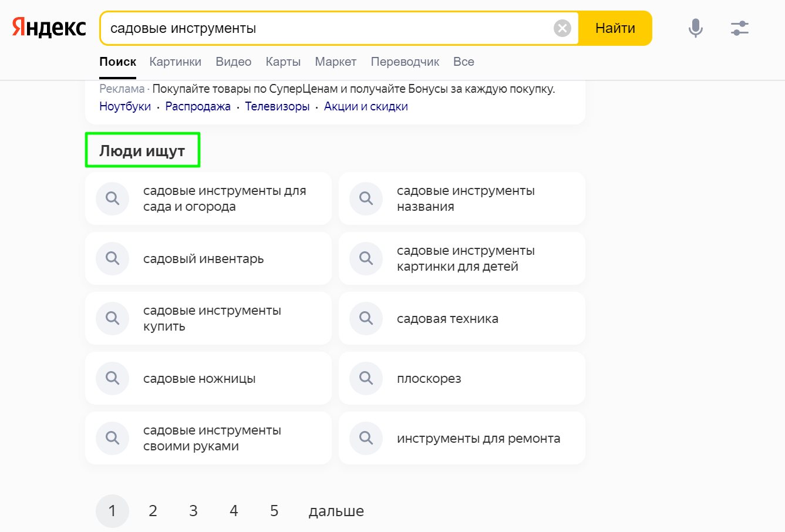
Task: Choose the садовые ножницы suggestion
Action: point(208,378)
